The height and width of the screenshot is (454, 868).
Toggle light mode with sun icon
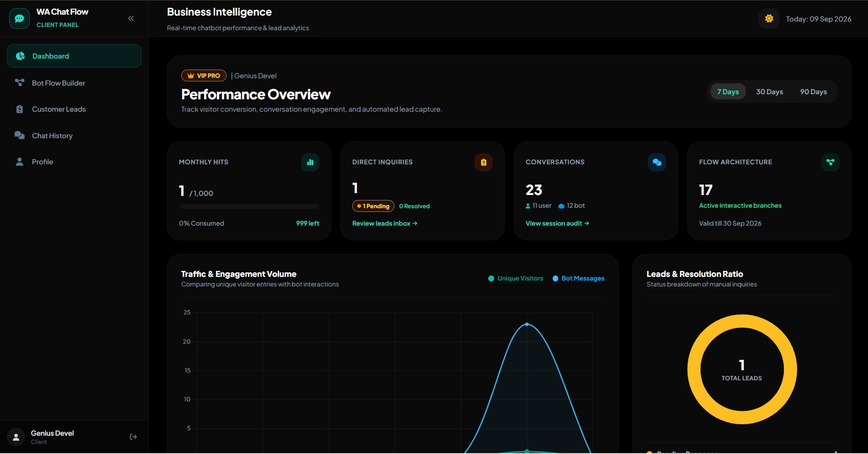(769, 19)
